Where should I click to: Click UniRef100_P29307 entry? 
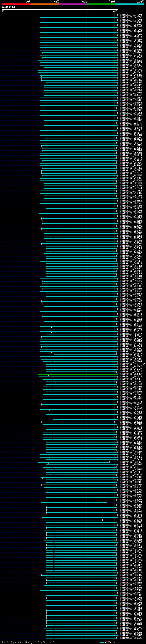[131, 35]
